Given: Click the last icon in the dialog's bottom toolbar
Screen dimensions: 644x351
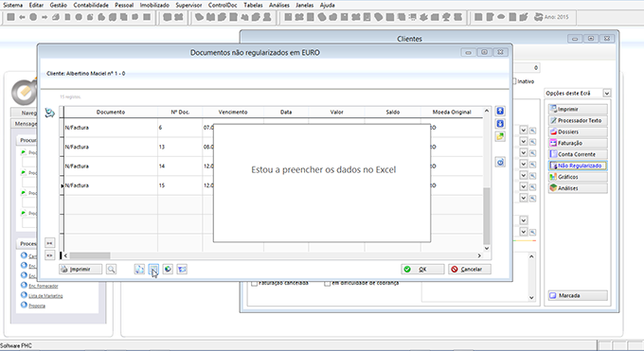Looking at the screenshot, I should coord(182,270).
